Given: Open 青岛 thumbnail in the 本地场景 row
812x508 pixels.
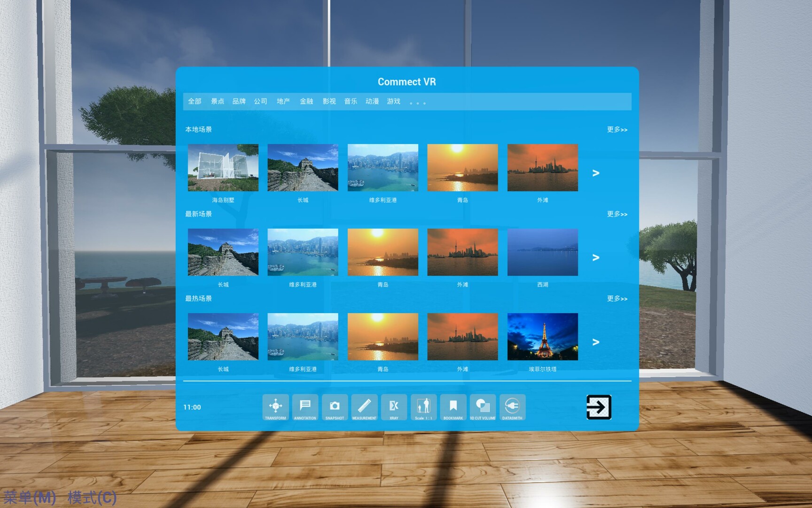Looking at the screenshot, I should tap(462, 167).
